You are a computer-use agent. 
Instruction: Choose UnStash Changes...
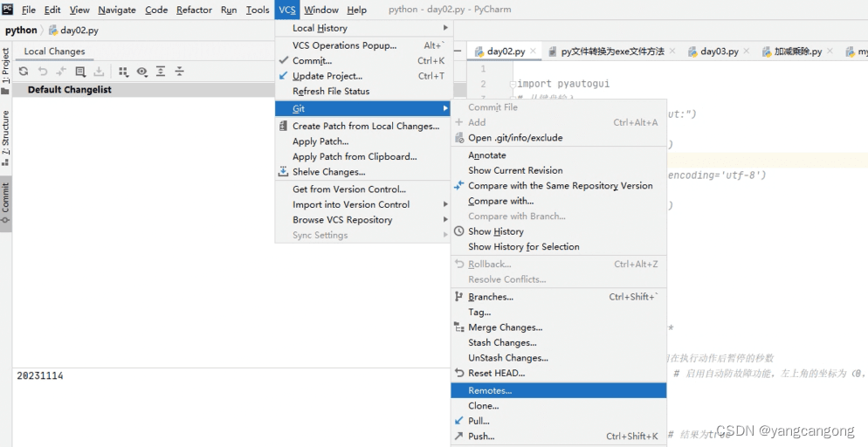(x=559, y=358)
